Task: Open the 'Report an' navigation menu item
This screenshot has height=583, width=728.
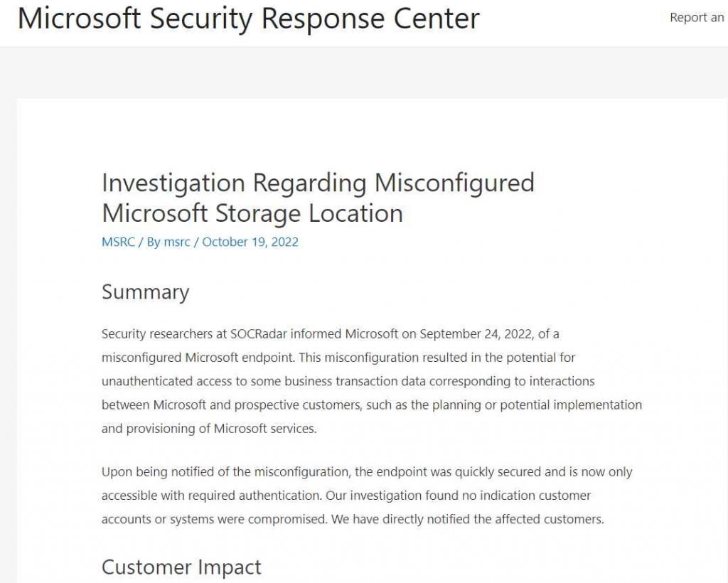Action: click(x=697, y=18)
